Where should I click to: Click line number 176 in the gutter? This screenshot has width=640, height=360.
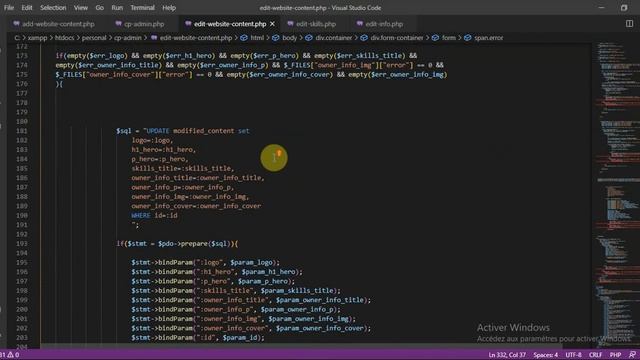(x=22, y=84)
